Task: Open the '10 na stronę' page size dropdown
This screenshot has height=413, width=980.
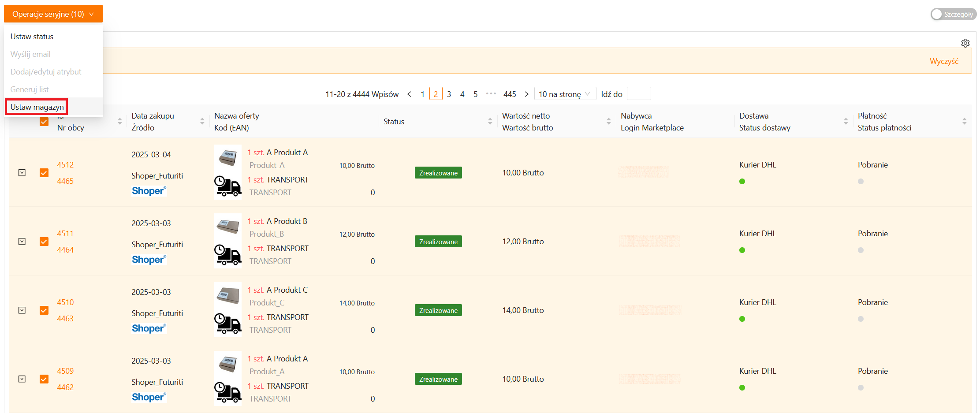Action: pos(564,94)
